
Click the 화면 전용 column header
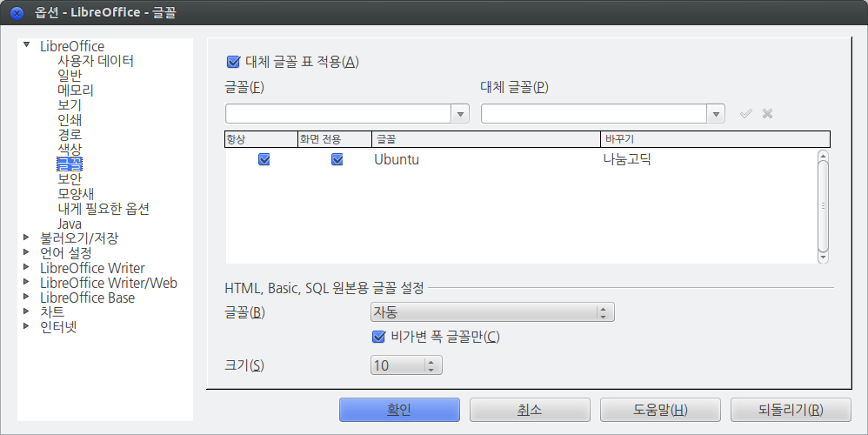coord(335,139)
